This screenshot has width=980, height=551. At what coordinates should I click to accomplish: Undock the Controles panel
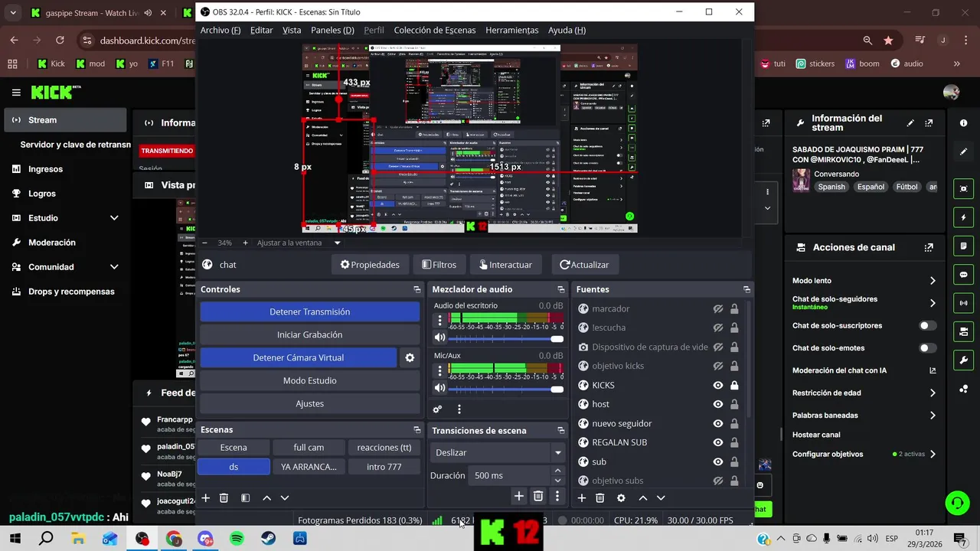416,289
